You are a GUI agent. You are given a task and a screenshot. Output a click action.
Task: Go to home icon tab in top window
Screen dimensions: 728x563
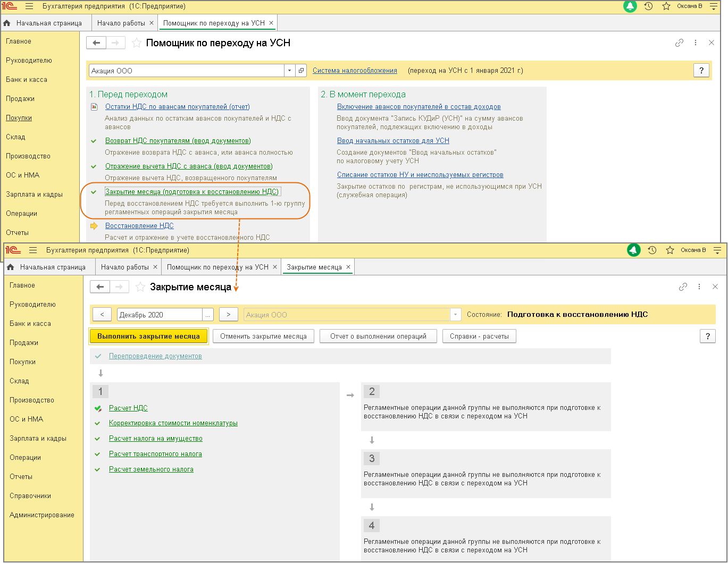click(x=7, y=23)
